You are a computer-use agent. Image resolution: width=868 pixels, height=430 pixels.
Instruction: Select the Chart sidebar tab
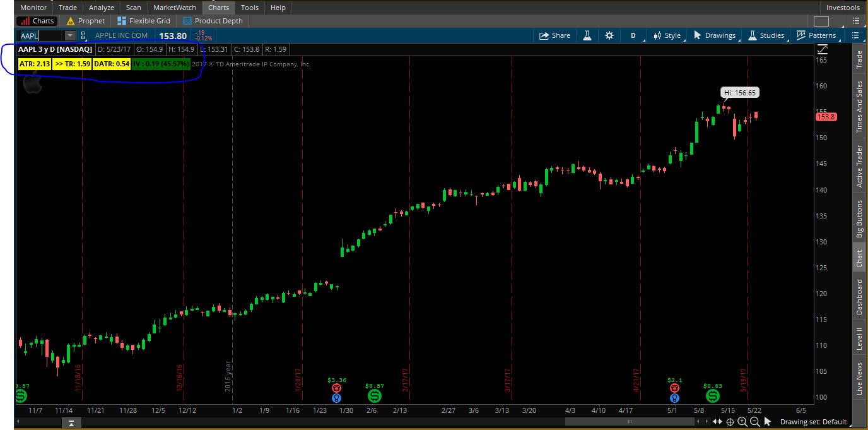(859, 258)
